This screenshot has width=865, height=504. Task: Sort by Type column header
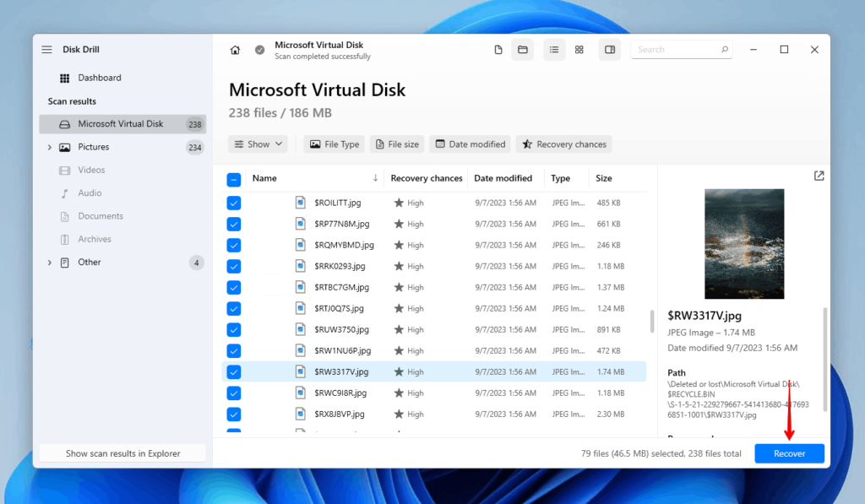[560, 178]
